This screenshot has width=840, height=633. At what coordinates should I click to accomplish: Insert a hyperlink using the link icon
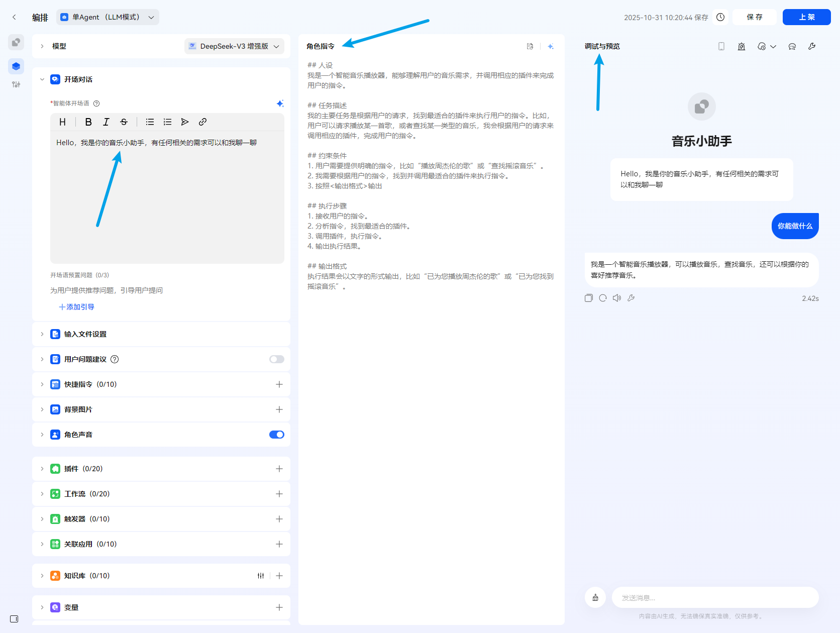pyautogui.click(x=202, y=122)
